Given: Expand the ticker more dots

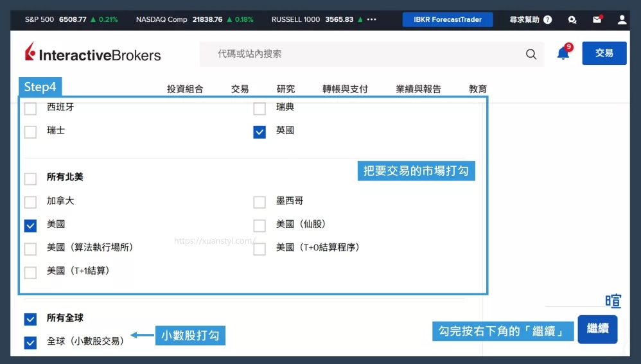Looking at the screenshot, I should point(372,19).
